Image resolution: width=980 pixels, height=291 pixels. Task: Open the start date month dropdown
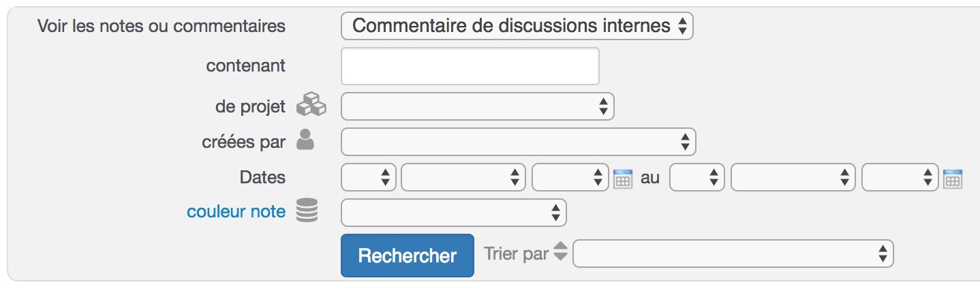(463, 177)
